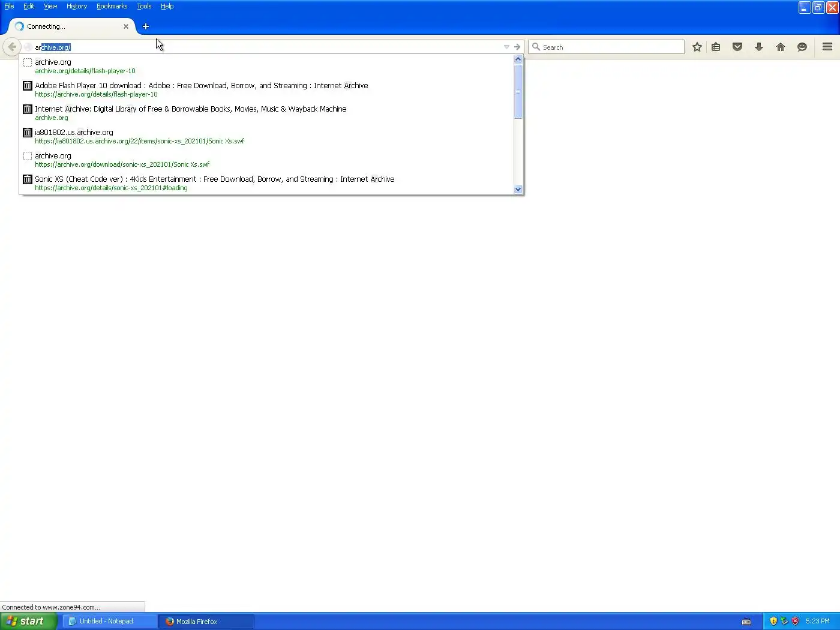
Task: Click Mozilla Firefox taskbar button
Action: pos(206,621)
